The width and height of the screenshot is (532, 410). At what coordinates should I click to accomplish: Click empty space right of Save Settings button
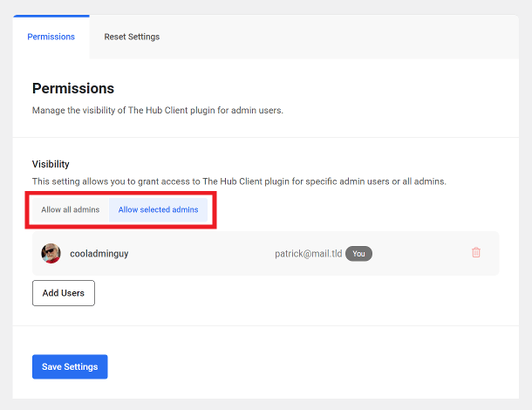coord(305,366)
